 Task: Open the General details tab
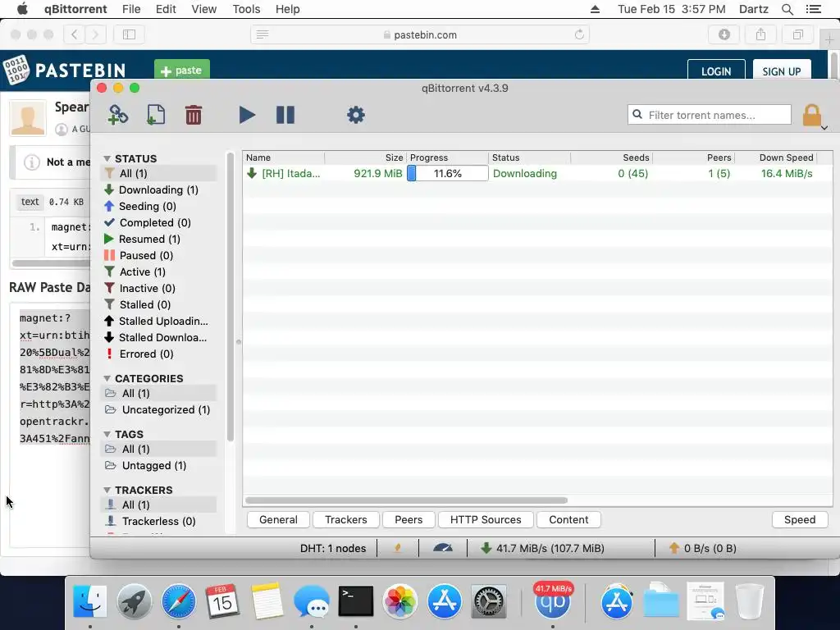pos(278,519)
